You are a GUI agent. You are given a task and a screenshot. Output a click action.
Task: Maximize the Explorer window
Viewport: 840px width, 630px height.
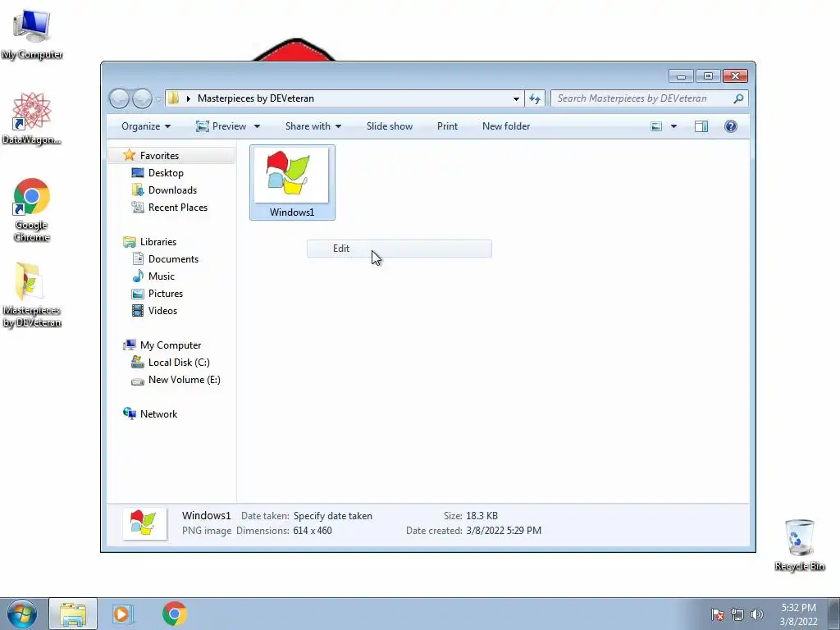708,76
